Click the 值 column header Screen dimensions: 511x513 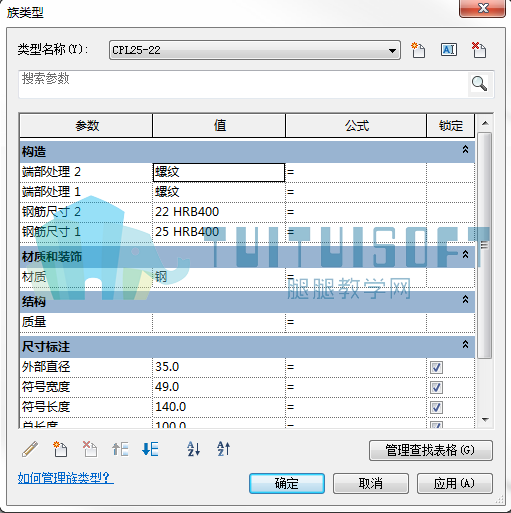[x=219, y=126]
